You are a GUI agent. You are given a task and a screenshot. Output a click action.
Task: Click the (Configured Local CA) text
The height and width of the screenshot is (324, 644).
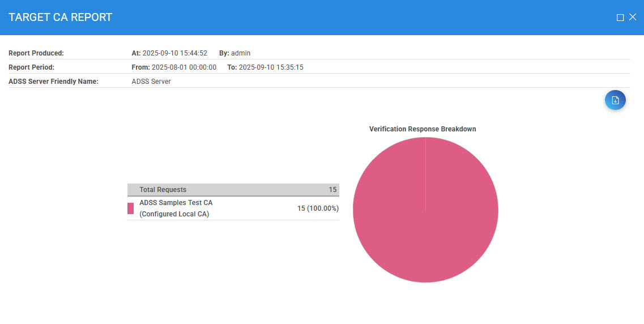[174, 214]
